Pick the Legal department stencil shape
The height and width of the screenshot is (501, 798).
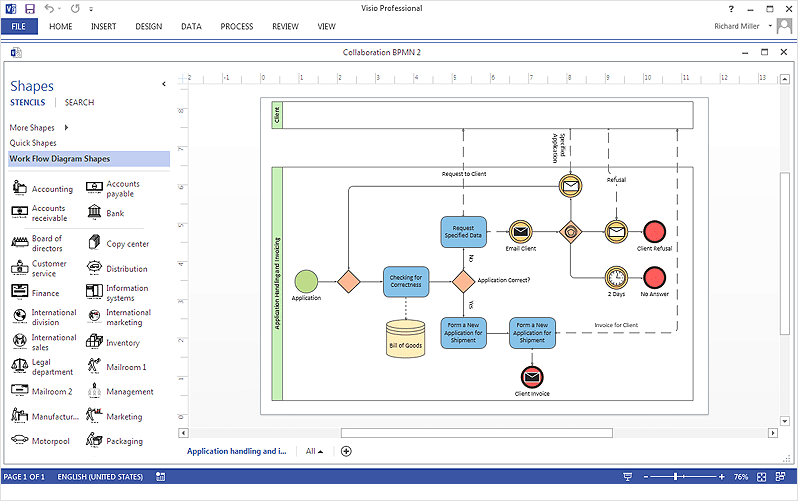(x=19, y=367)
